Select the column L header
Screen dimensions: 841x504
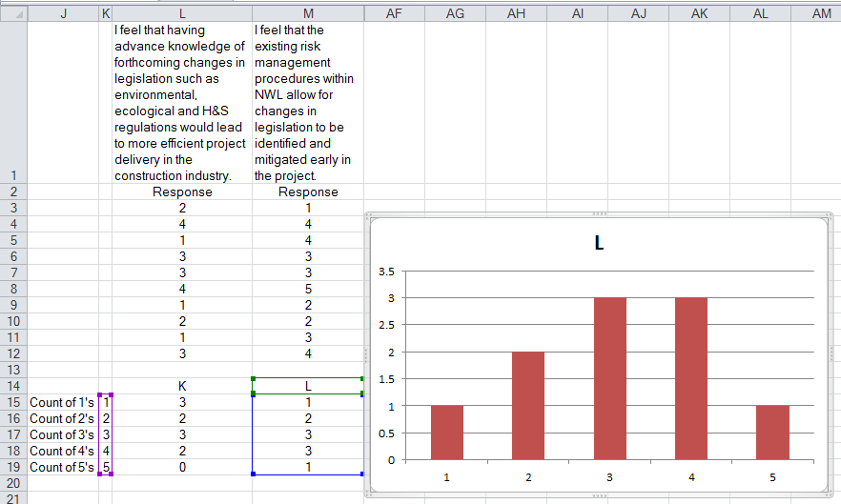tap(181, 12)
